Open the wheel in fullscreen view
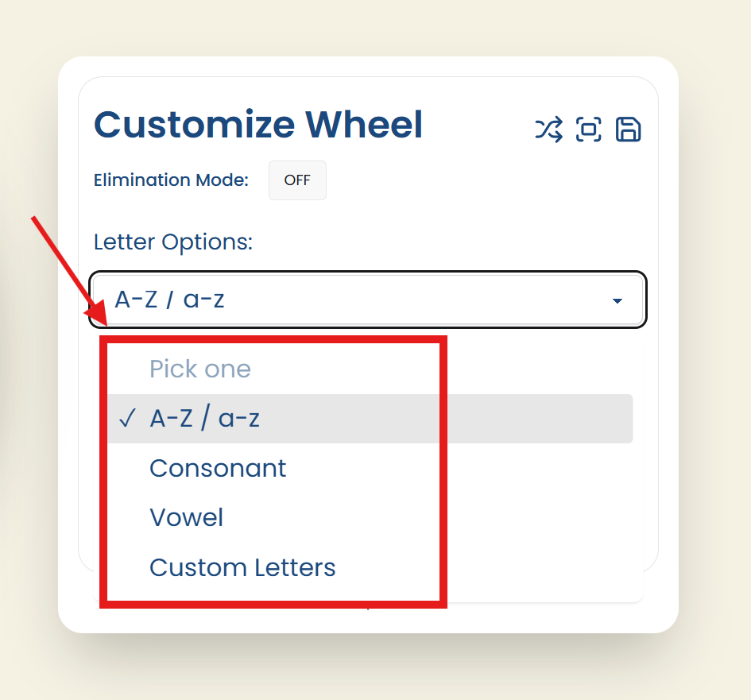Viewport: 751px width, 700px height. (x=588, y=130)
